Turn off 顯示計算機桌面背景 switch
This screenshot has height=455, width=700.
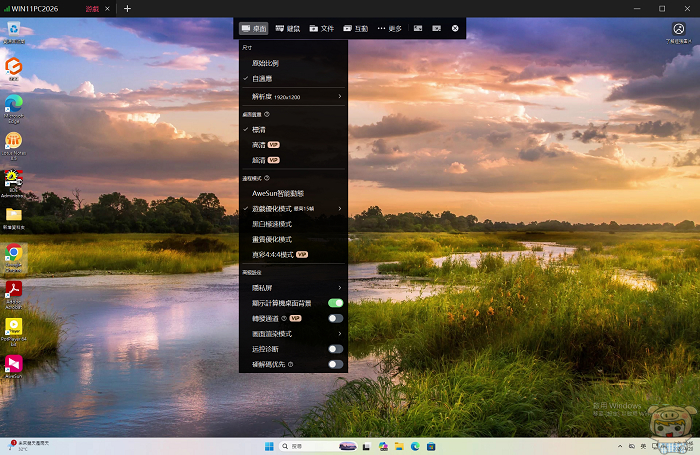(335, 302)
